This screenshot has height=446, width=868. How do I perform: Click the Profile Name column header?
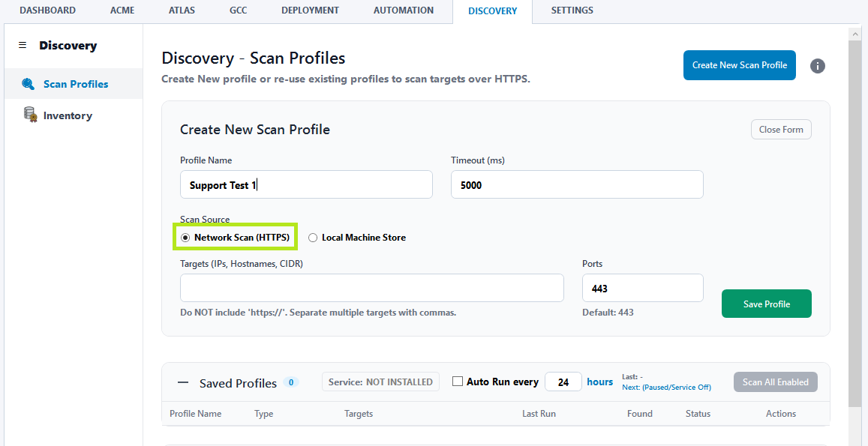195,413
